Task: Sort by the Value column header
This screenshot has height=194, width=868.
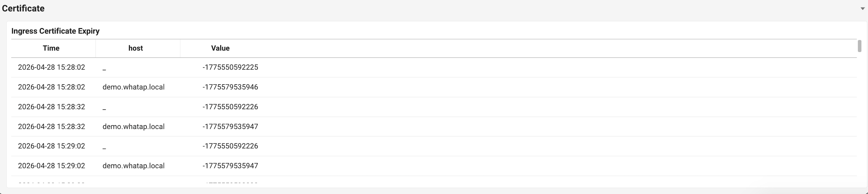Action: tap(220, 48)
